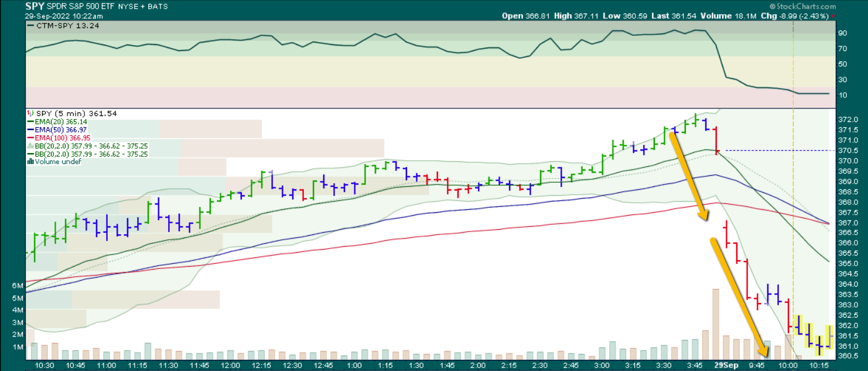Click the 372.0 price axis label

coord(848,120)
